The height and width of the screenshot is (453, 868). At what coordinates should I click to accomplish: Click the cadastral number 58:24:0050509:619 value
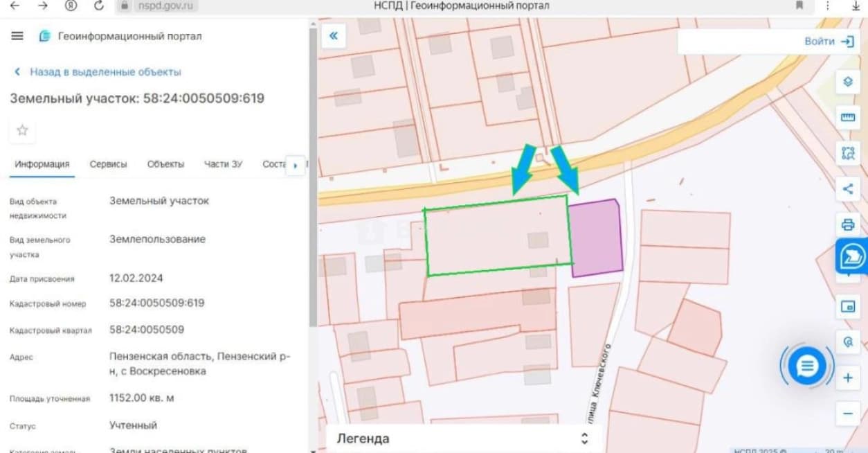157,303
